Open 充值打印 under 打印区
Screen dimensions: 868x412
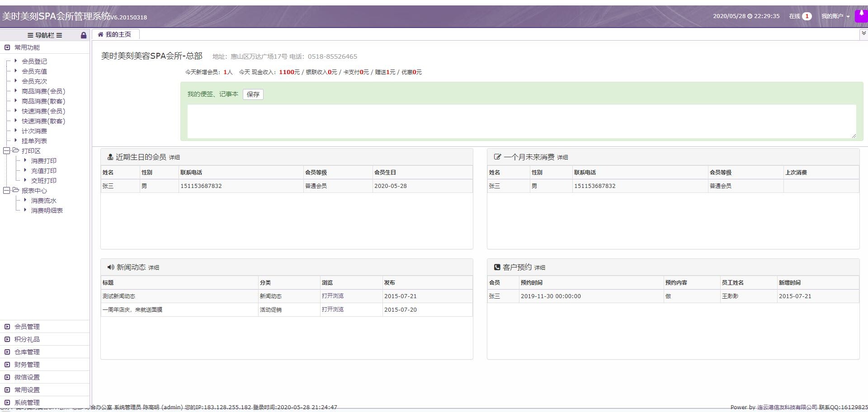coord(44,171)
